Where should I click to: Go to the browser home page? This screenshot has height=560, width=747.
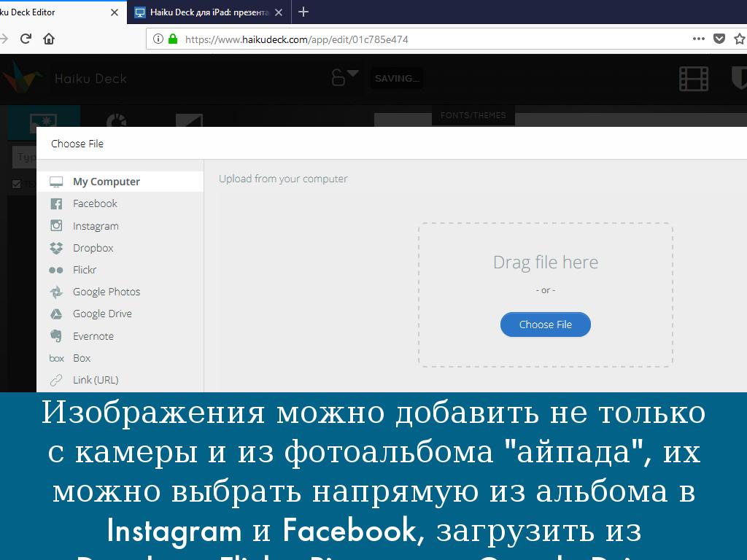(49, 39)
